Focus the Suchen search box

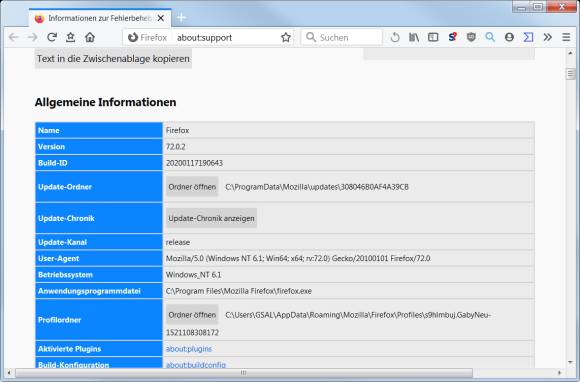coord(342,37)
